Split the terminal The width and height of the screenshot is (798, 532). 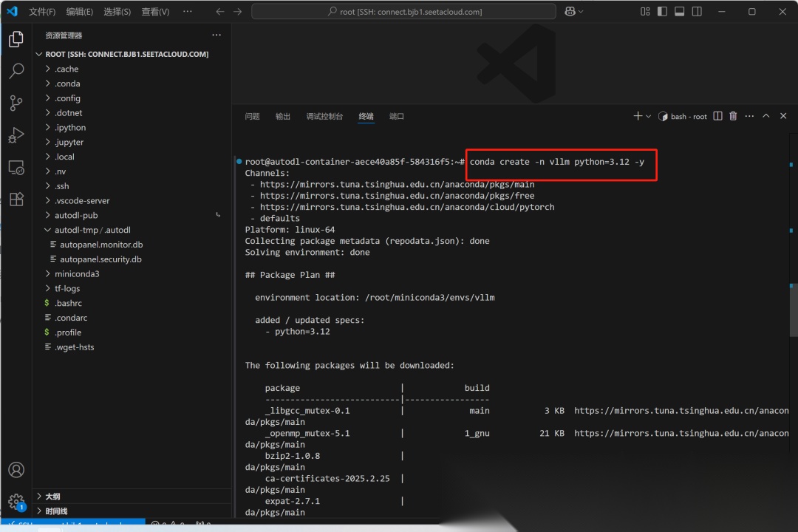[x=717, y=116]
